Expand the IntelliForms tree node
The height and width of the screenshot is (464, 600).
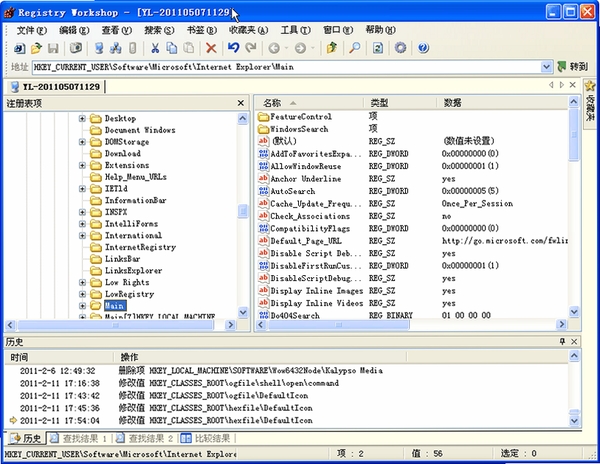click(82, 224)
